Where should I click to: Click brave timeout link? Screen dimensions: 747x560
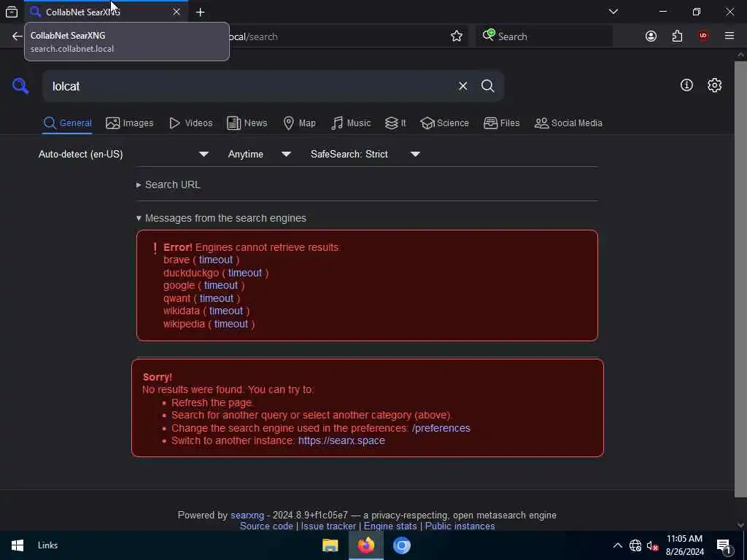216,260
